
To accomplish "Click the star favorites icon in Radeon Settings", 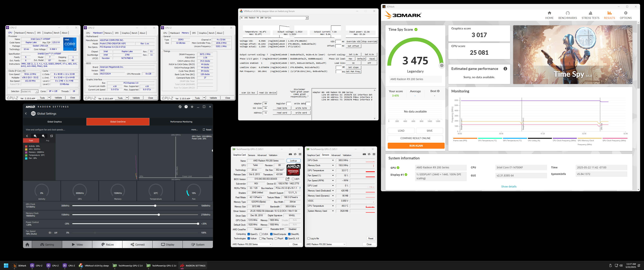I will 192,107.
